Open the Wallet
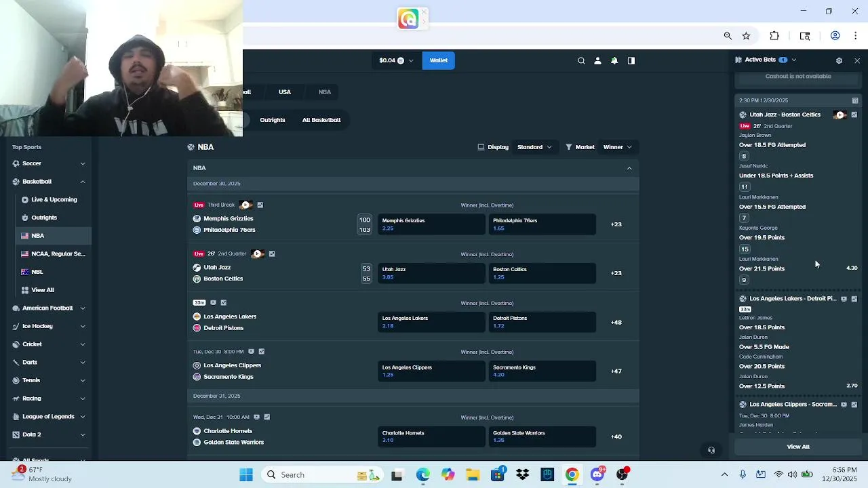Viewport: 868px width, 488px height. [x=438, y=60]
